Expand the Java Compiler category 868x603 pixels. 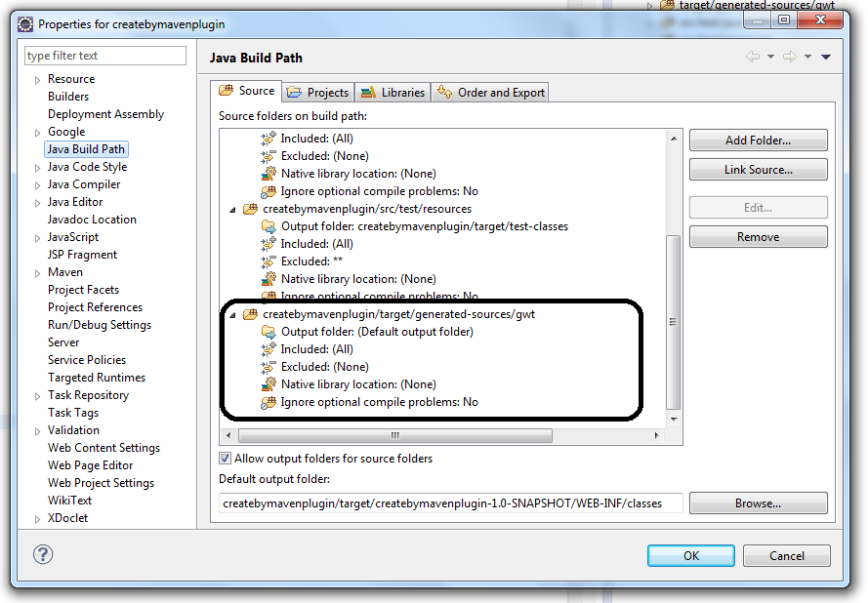(x=37, y=186)
